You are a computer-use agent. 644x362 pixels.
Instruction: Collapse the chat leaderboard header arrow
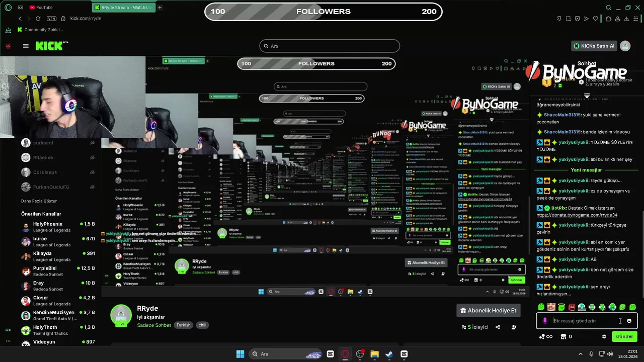[587, 96]
